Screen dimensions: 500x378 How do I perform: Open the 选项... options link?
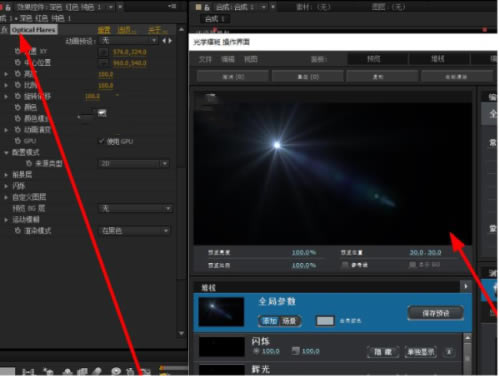coord(127,30)
